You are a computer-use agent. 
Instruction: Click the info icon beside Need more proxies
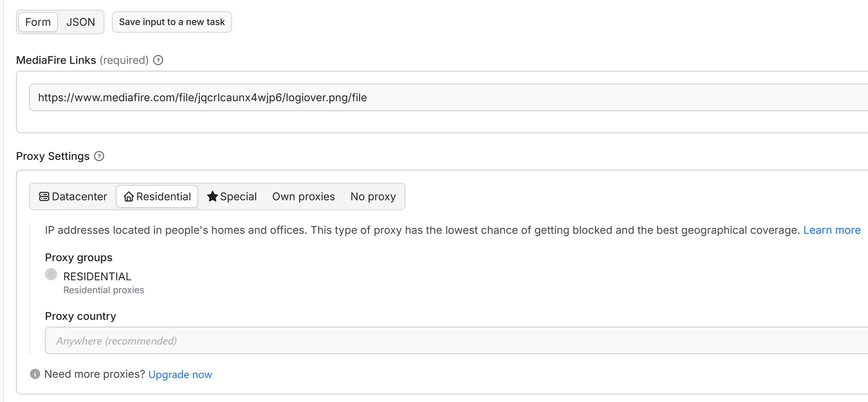(34, 374)
